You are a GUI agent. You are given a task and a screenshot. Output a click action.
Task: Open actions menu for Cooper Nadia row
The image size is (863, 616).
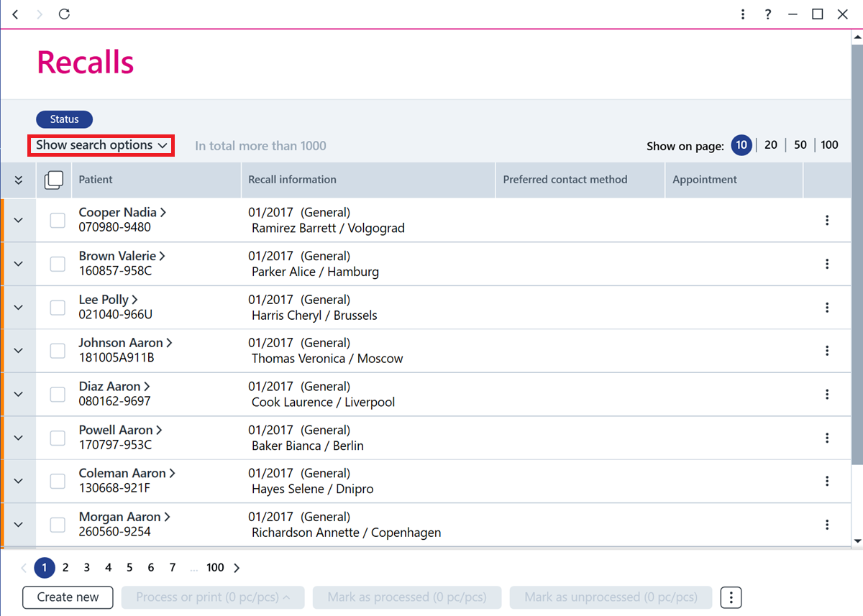coord(827,221)
